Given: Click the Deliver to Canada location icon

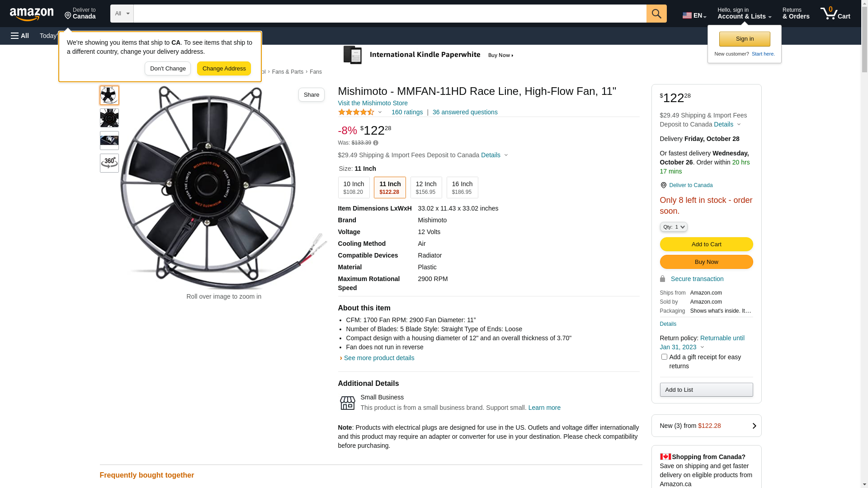Looking at the screenshot, I should coord(663,185).
